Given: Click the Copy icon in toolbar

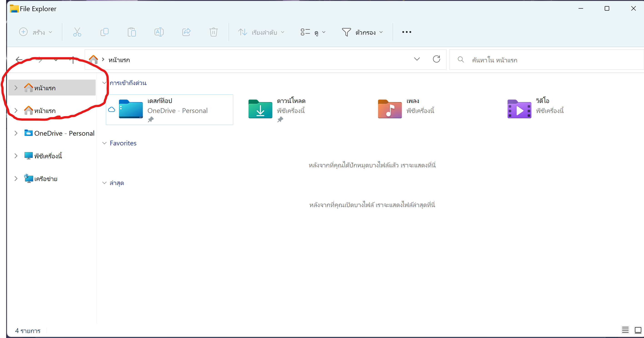Looking at the screenshot, I should (104, 32).
